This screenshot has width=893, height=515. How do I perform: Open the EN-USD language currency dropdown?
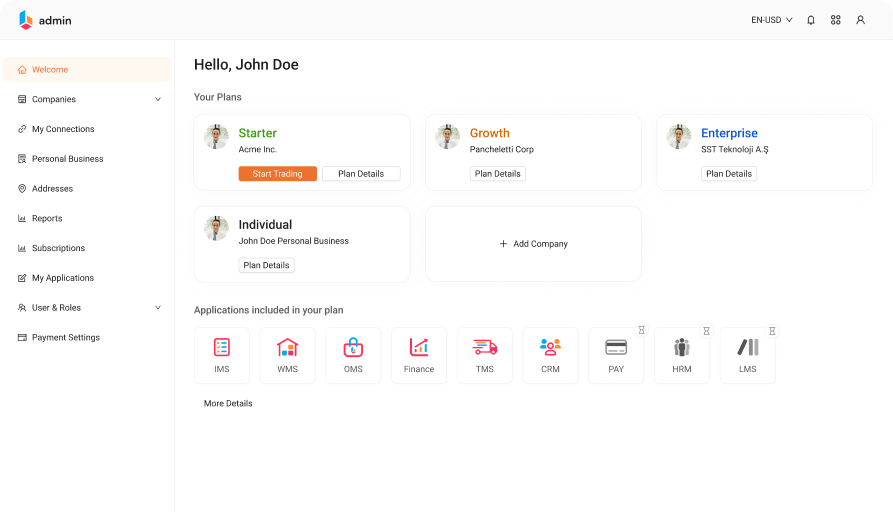pos(772,20)
